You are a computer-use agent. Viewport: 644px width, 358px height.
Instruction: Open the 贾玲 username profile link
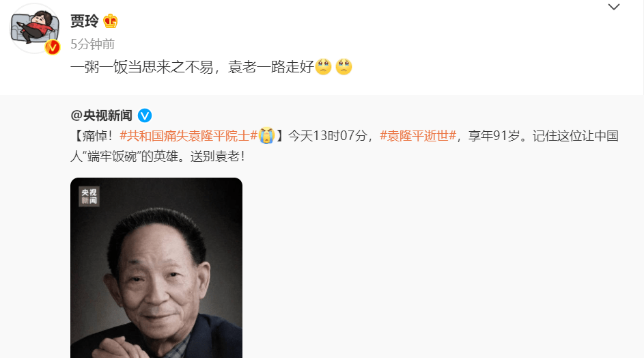[x=85, y=21]
